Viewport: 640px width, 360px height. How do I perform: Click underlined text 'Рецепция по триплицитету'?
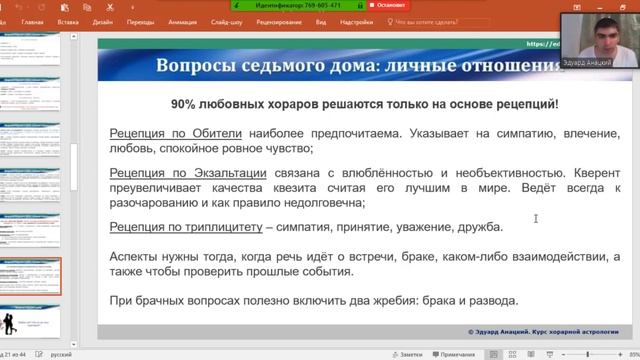(186, 227)
